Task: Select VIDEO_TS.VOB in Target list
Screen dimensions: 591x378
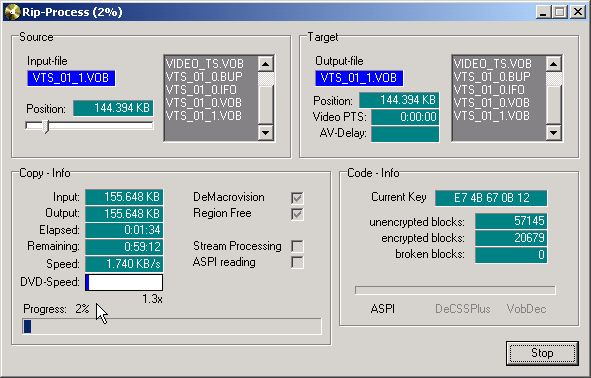Action: pyautogui.click(x=493, y=64)
